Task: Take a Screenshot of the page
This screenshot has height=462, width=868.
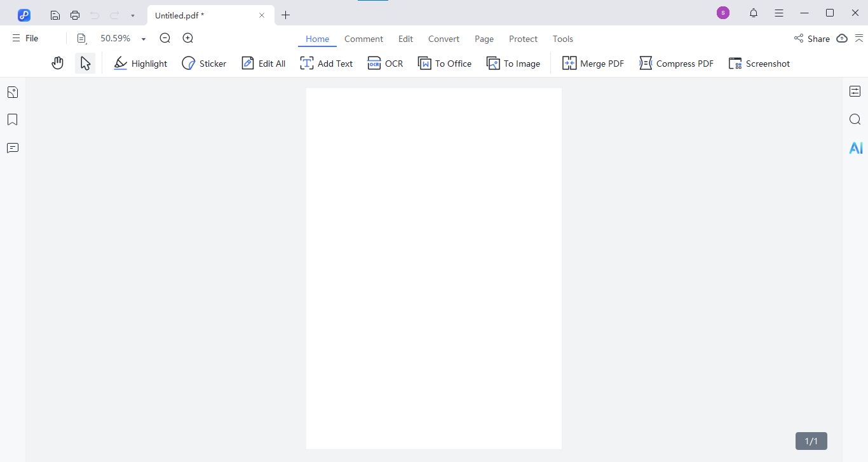Action: pyautogui.click(x=759, y=63)
